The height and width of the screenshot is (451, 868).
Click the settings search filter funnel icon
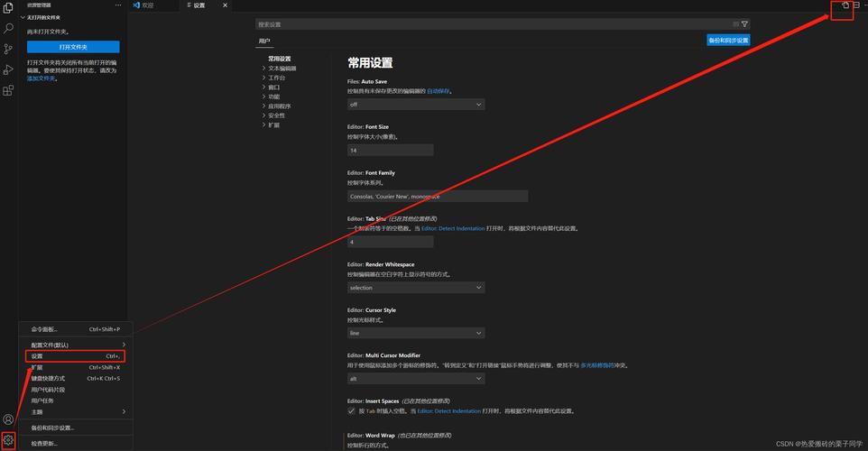[x=744, y=24]
